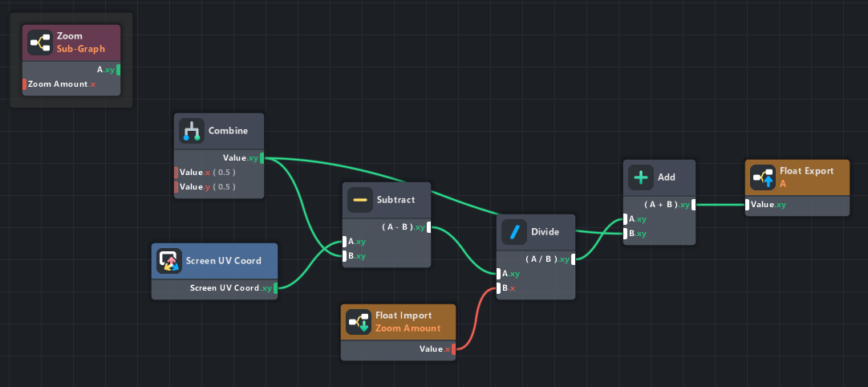The height and width of the screenshot is (387, 868).
Task: Click the Float Export node icon
Action: coord(762,177)
